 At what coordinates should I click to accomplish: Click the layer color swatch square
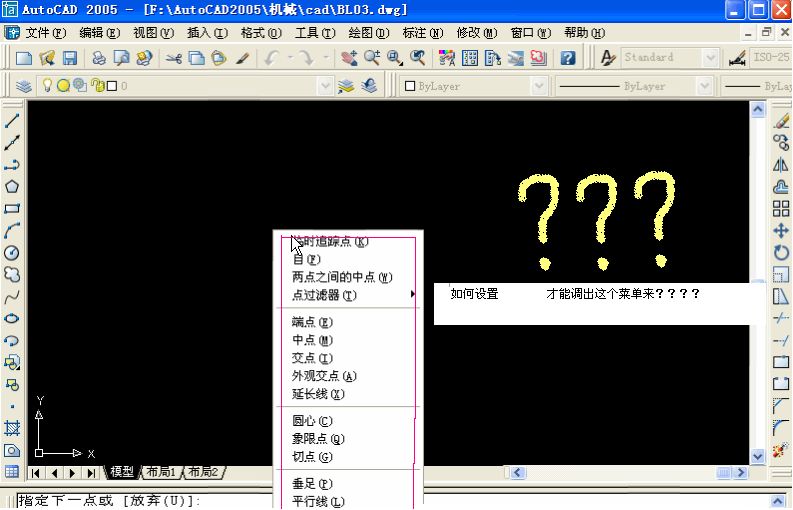pyautogui.click(x=112, y=86)
